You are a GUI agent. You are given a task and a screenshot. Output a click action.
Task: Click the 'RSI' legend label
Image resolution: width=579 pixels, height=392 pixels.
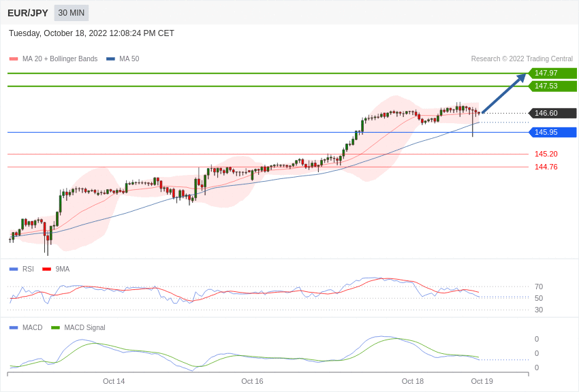(x=28, y=269)
